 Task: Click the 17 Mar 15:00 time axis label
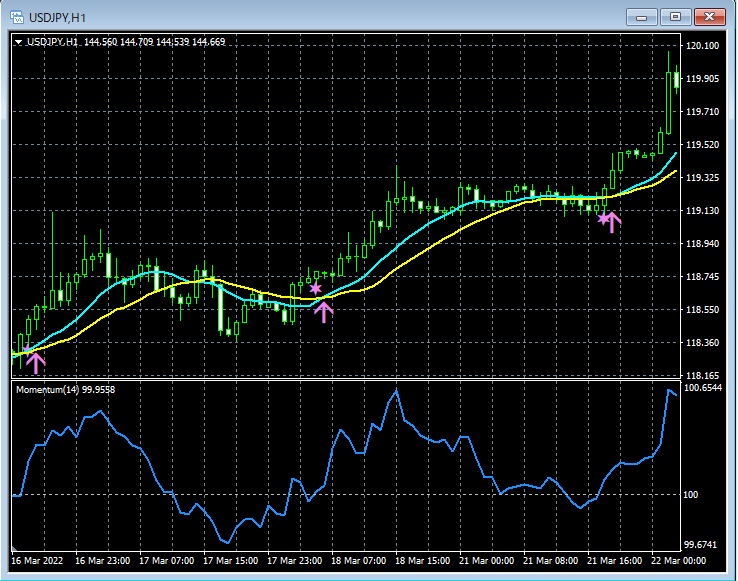click(x=231, y=561)
